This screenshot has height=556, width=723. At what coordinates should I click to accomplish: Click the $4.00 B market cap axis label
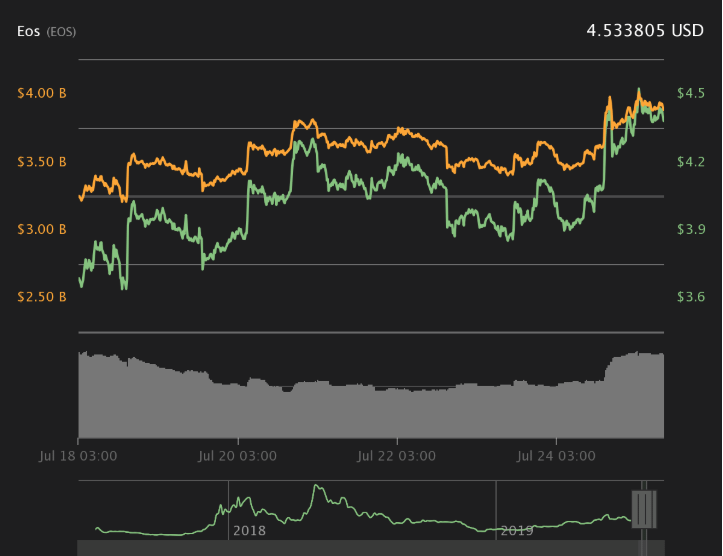pyautogui.click(x=42, y=93)
